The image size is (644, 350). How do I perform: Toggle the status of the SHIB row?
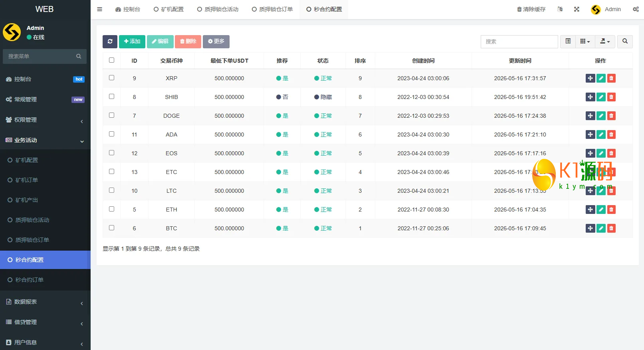coord(323,97)
